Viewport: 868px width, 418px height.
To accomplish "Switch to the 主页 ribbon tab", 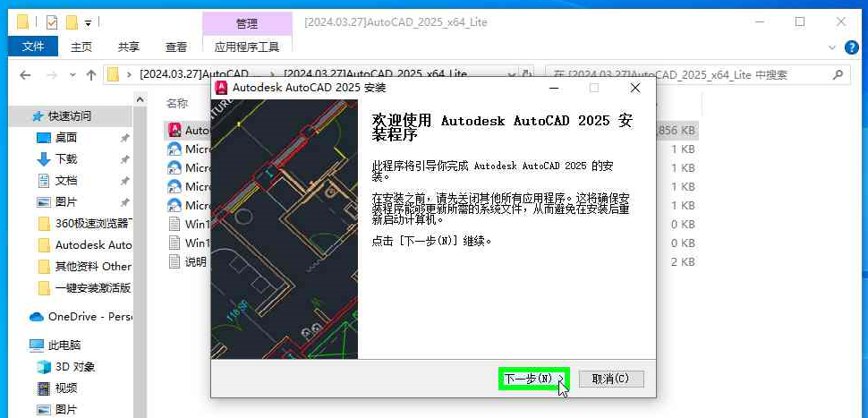I will pyautogui.click(x=81, y=47).
